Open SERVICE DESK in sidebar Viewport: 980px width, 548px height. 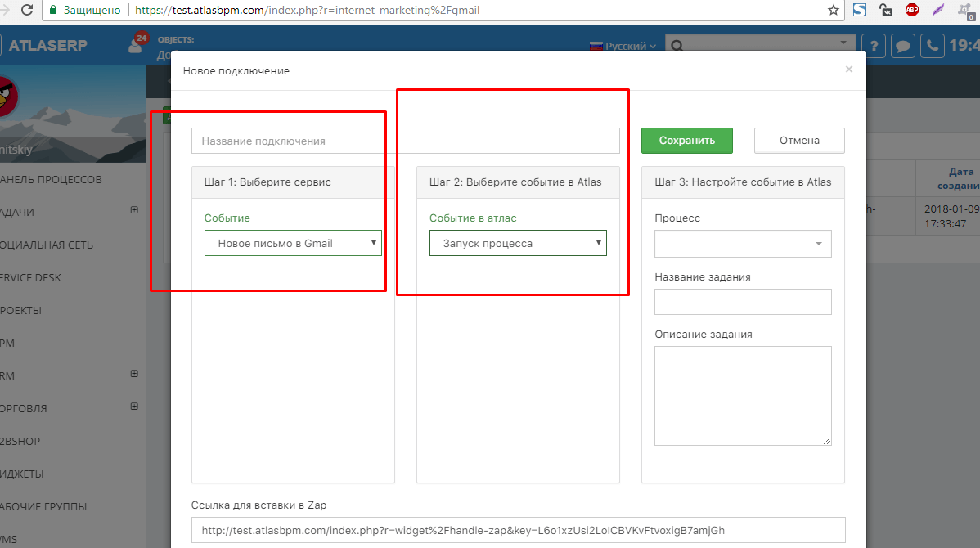point(30,277)
